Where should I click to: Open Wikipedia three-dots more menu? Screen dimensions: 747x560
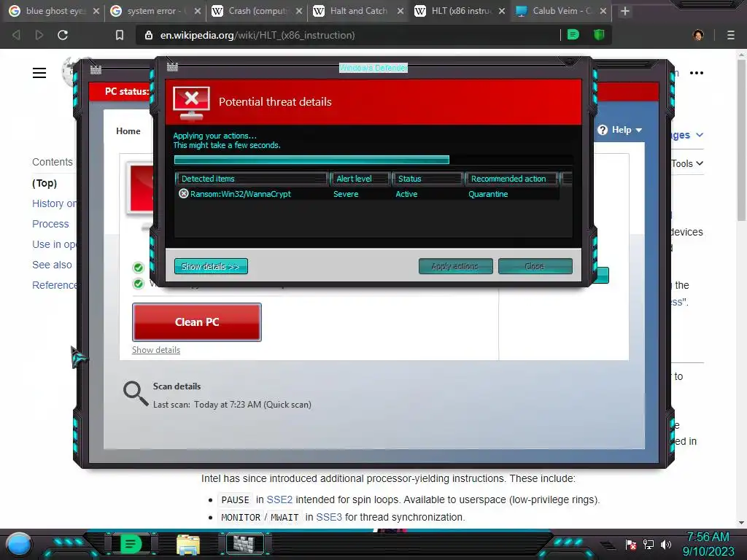tap(697, 73)
